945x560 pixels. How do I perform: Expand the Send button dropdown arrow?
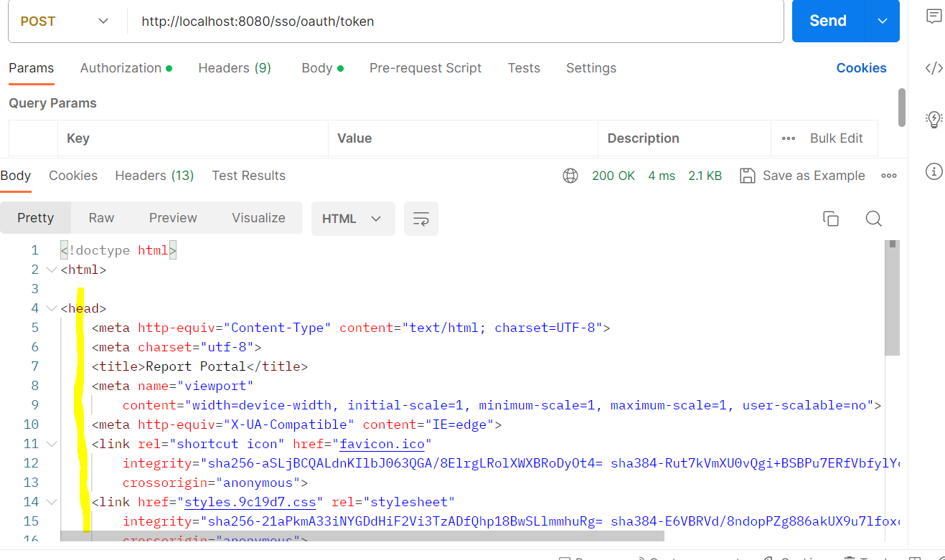click(883, 21)
